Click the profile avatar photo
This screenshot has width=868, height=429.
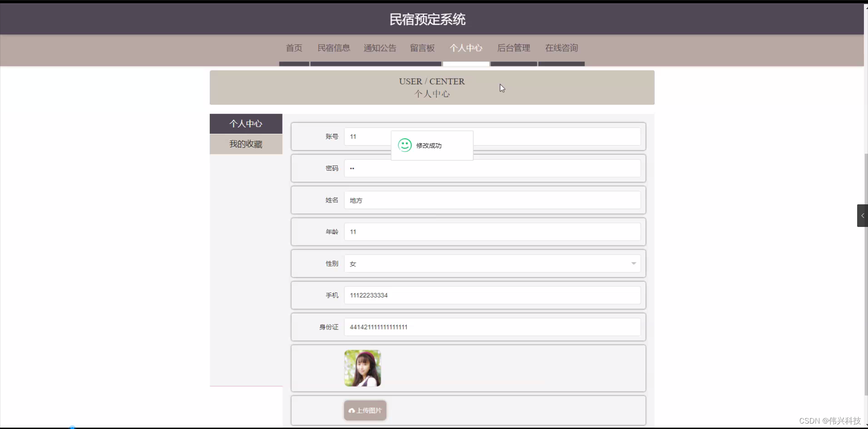point(362,368)
